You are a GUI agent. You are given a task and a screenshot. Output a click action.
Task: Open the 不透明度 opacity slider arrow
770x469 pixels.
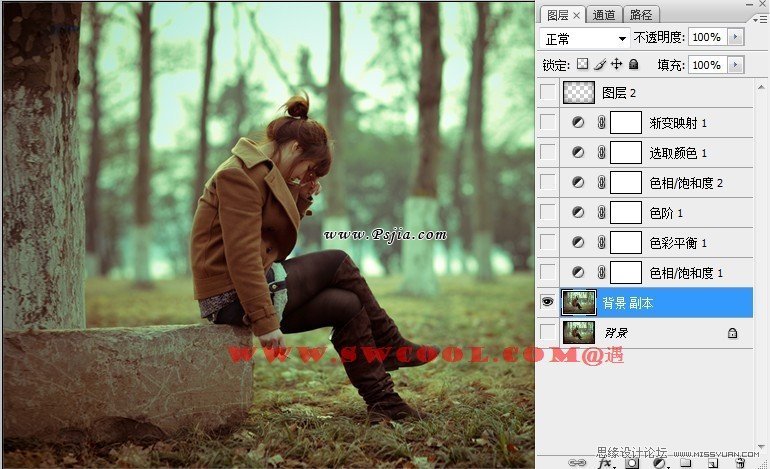735,37
